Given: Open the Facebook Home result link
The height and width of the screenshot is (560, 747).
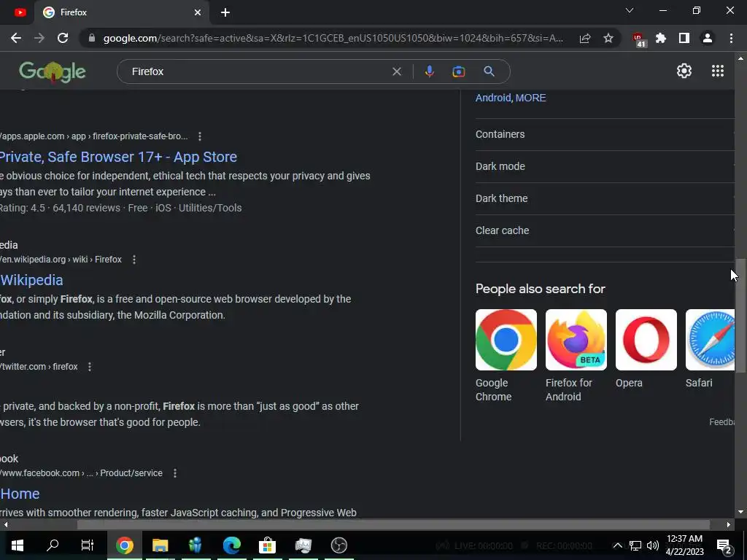Looking at the screenshot, I should click(x=20, y=494).
